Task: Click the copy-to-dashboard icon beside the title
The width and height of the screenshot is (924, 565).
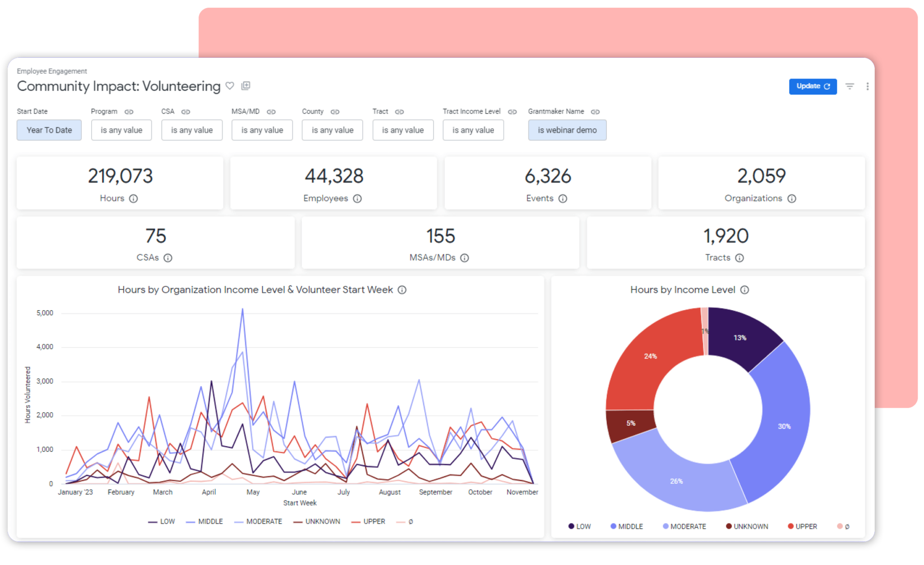Action: (246, 86)
